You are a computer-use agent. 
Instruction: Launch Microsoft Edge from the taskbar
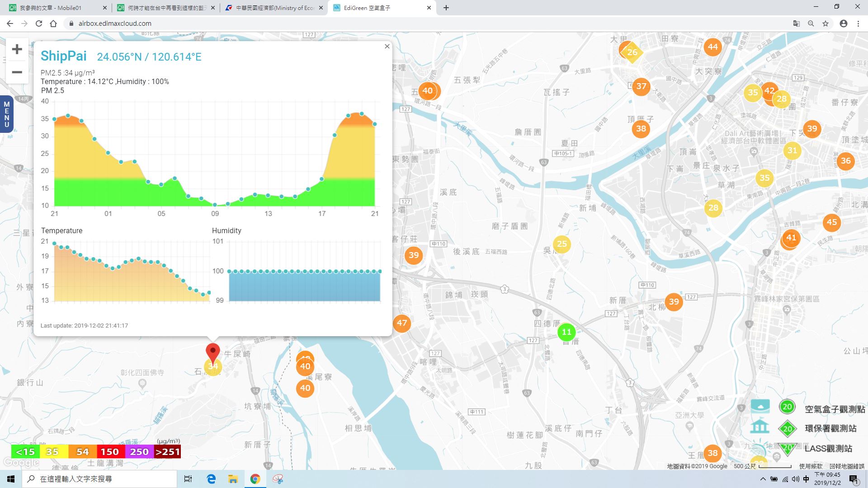point(211,479)
